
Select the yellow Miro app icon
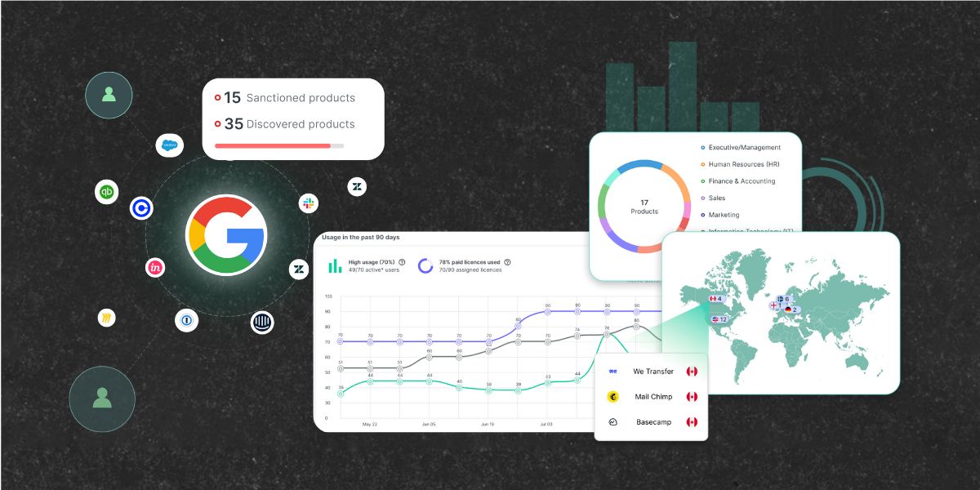pyautogui.click(x=106, y=317)
